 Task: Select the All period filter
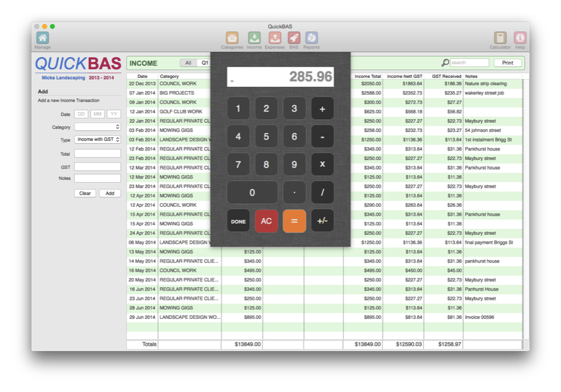187,62
